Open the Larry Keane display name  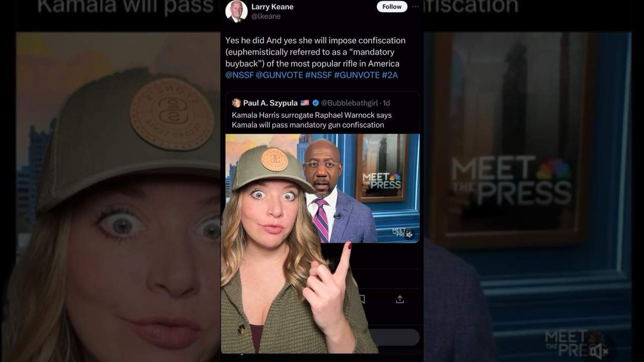(272, 7)
